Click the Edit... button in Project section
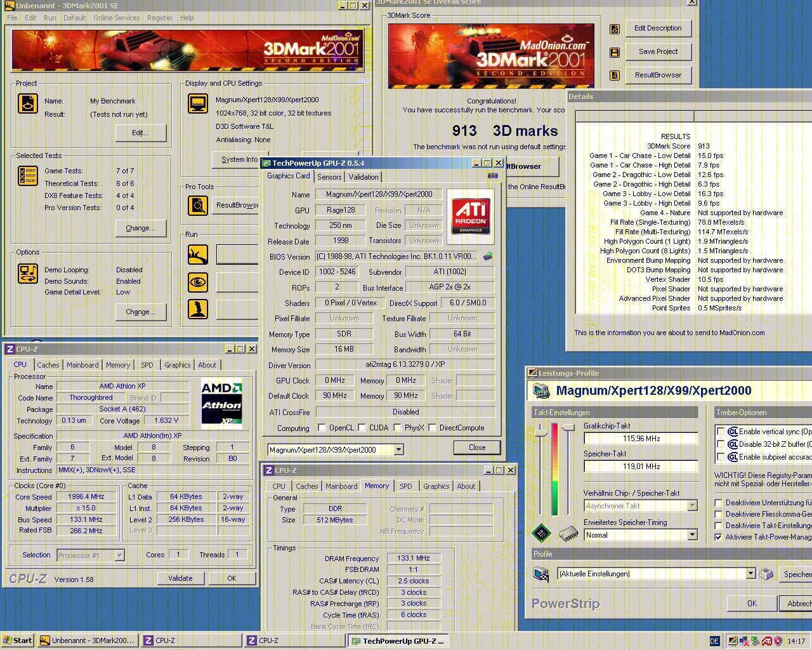Viewport: 812px width, 650px height. click(x=140, y=133)
